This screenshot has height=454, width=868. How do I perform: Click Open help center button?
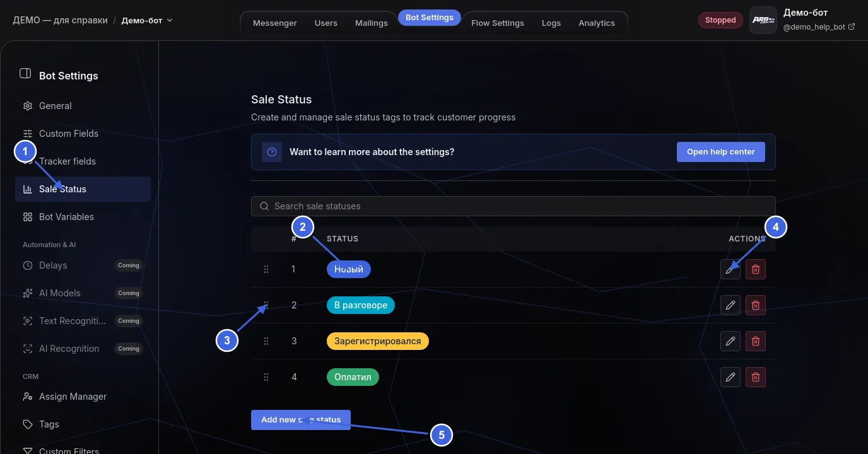coord(721,152)
